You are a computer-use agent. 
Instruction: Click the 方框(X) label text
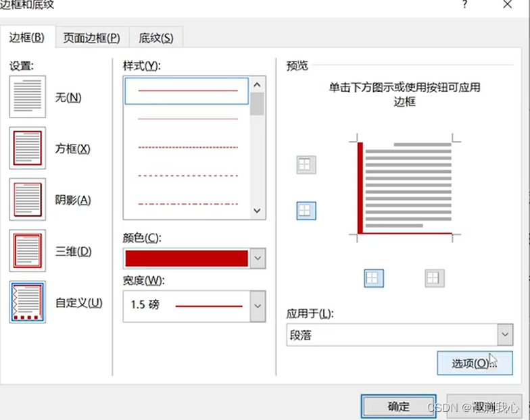(73, 149)
